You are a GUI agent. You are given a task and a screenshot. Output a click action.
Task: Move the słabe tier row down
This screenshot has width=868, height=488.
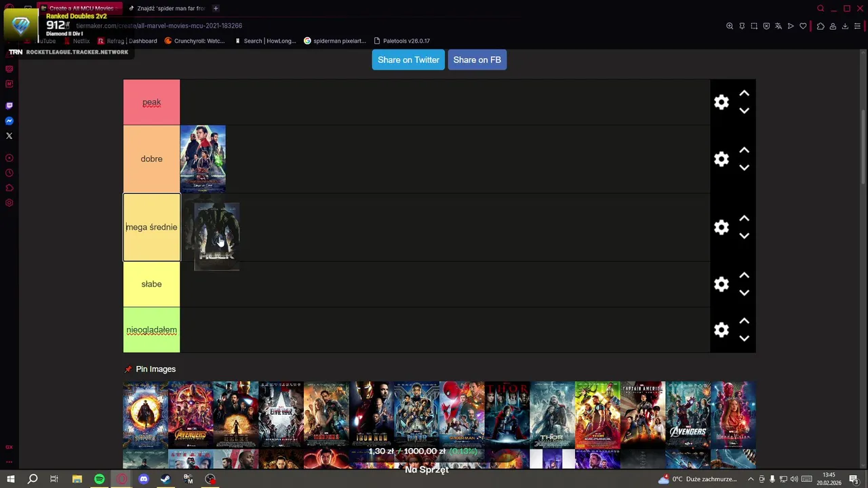tap(744, 293)
